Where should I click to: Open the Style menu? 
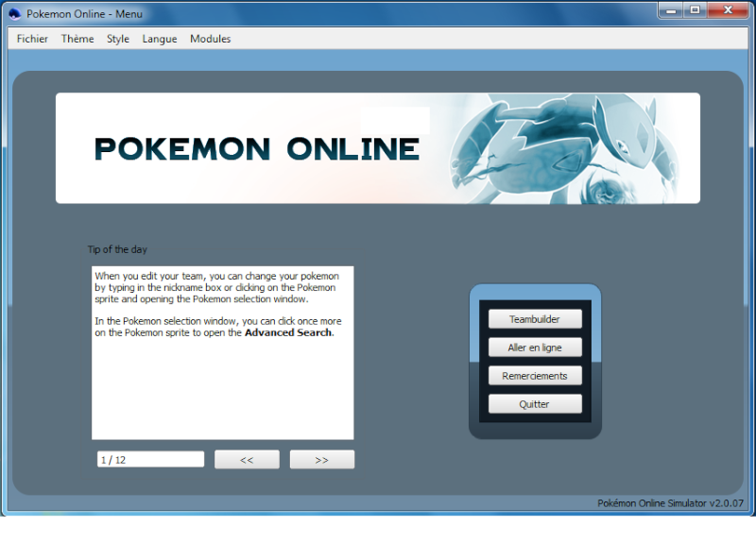pyautogui.click(x=117, y=39)
